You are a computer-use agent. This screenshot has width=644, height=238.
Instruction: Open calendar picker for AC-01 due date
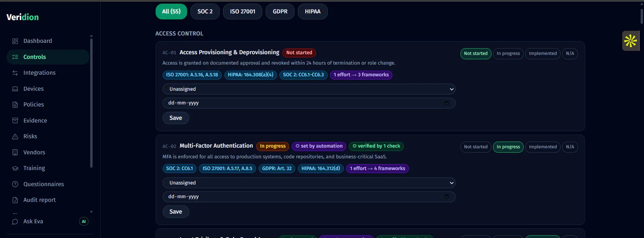coord(446,103)
